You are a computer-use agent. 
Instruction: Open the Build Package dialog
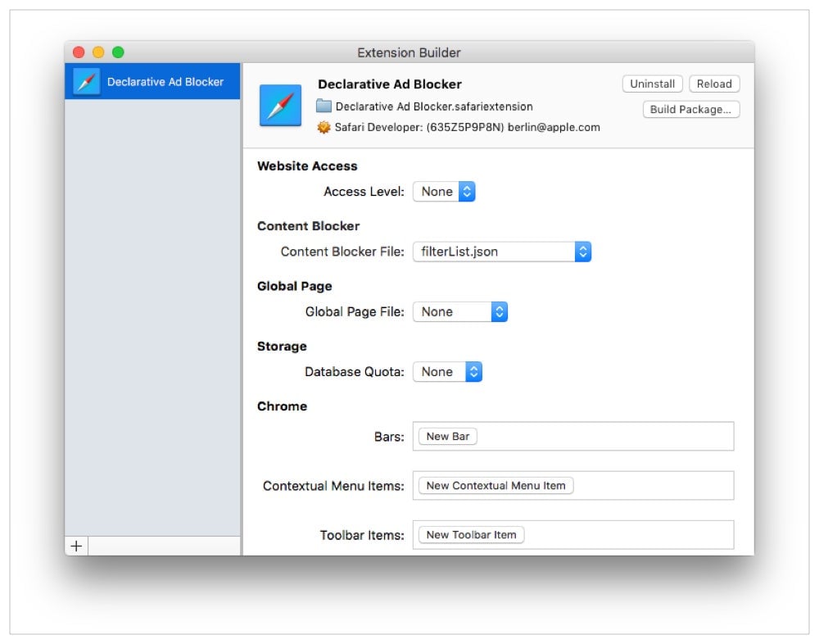[691, 109]
